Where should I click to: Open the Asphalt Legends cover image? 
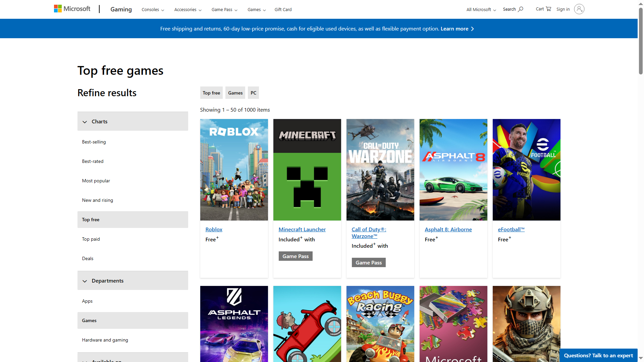(234, 324)
